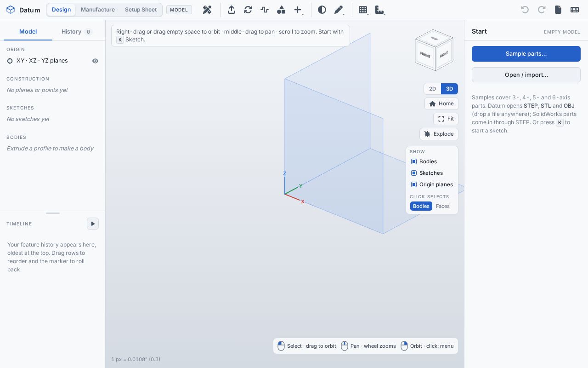Select the 3D view mode
This screenshot has width=588, height=368.
pos(449,89)
